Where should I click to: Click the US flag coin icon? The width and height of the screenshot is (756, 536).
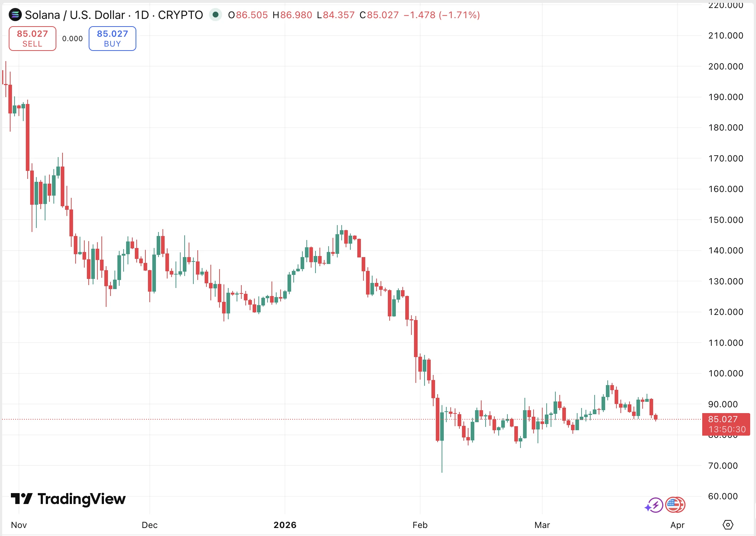coord(675,505)
